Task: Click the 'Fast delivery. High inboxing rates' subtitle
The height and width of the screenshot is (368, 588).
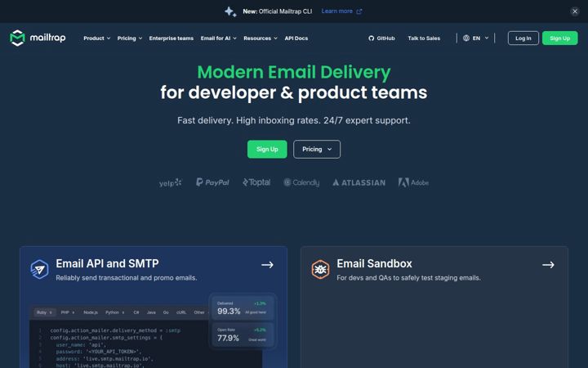Action: tap(294, 120)
